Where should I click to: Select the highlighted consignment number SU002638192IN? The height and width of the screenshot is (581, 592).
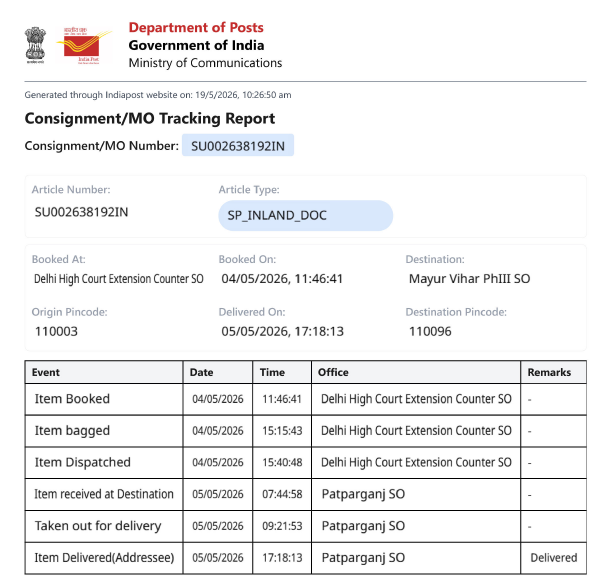[x=238, y=146]
